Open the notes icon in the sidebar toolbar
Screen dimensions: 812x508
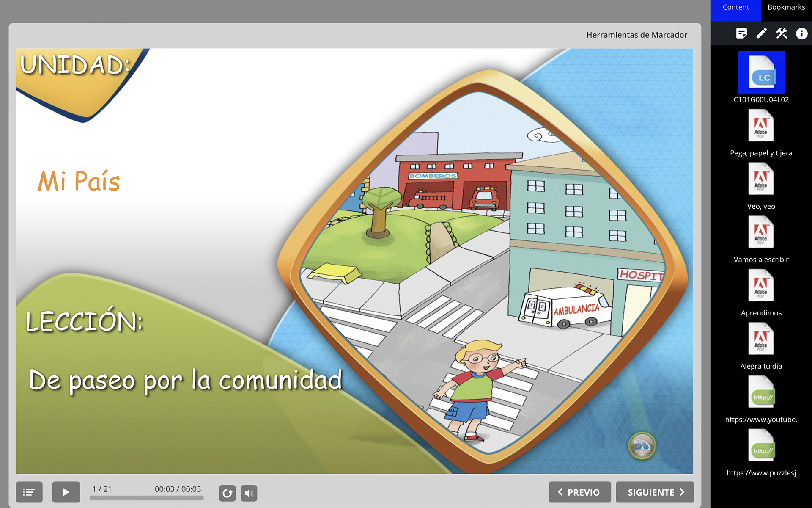(742, 33)
